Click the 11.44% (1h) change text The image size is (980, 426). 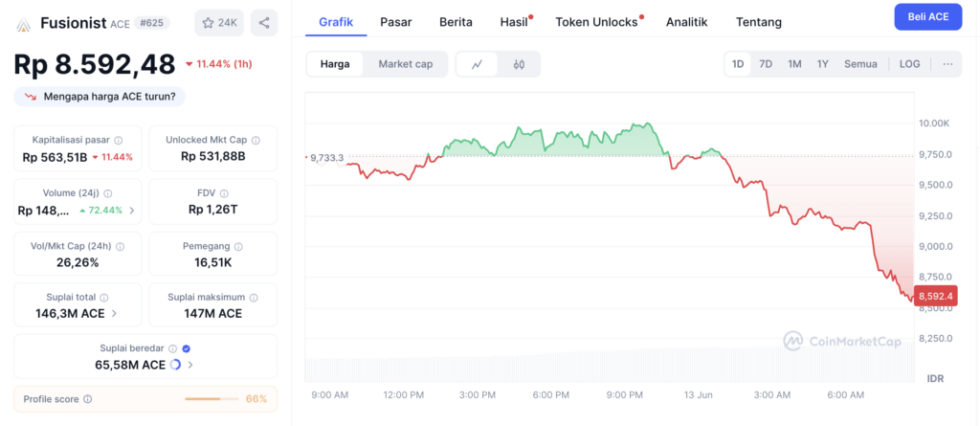click(x=219, y=64)
